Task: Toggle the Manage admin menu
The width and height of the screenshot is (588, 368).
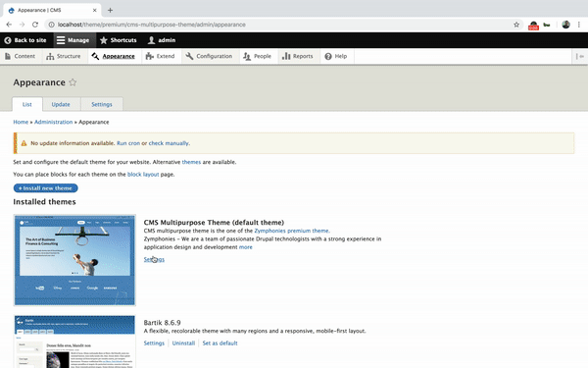Action: (73, 40)
